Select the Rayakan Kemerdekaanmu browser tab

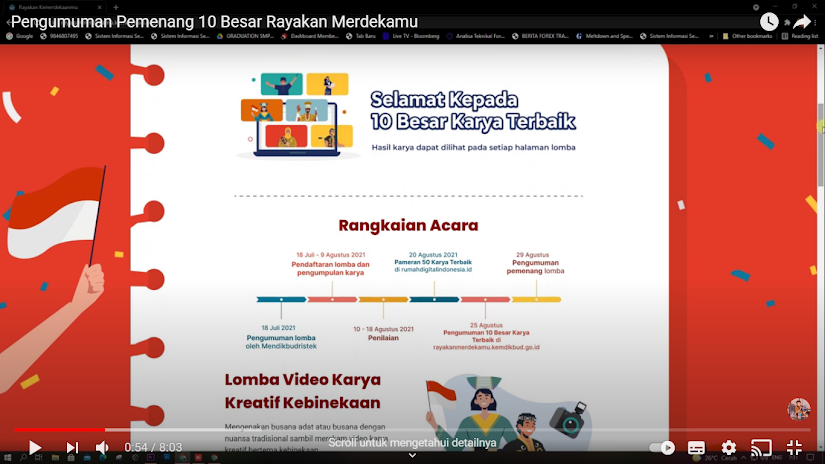53,7
